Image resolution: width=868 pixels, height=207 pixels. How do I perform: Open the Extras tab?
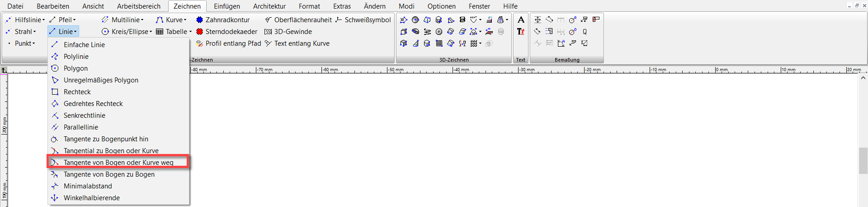pyautogui.click(x=342, y=6)
